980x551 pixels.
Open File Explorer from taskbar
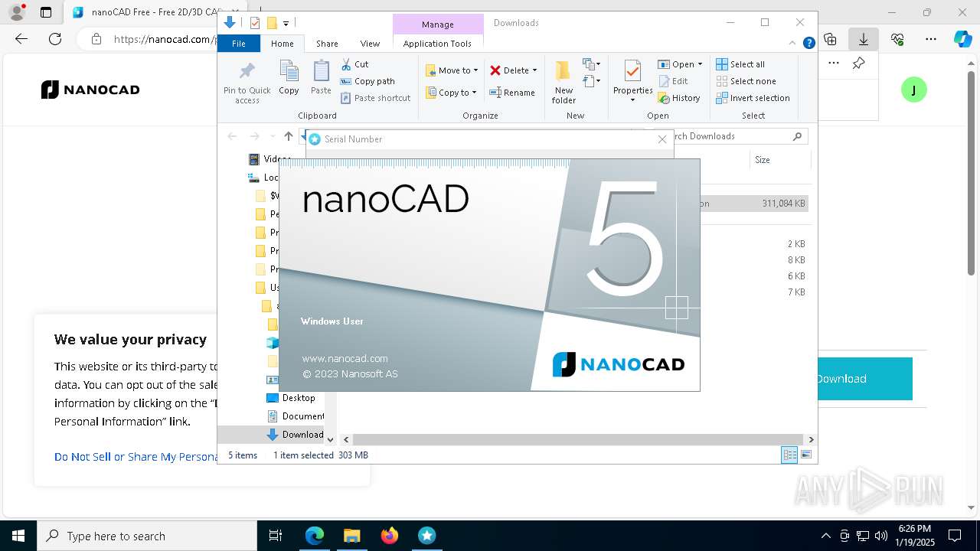[351, 536]
